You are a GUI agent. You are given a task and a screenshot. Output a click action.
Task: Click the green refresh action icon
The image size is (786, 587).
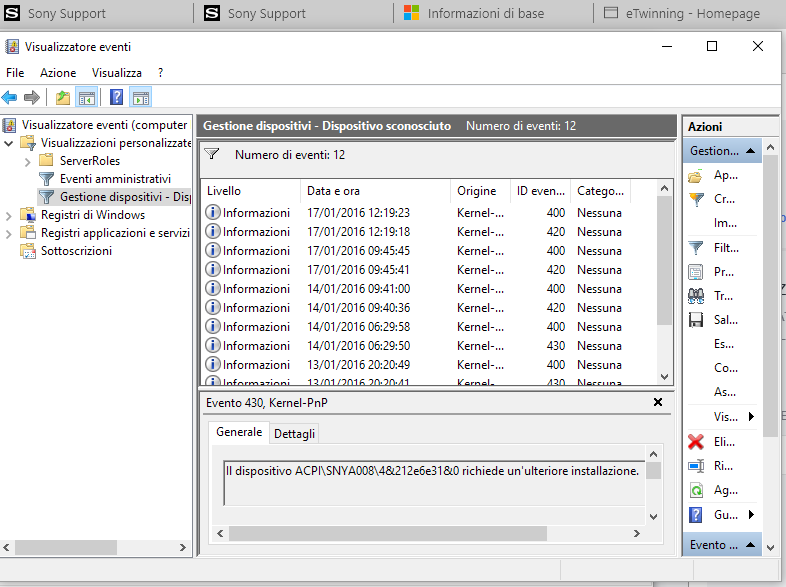696,490
